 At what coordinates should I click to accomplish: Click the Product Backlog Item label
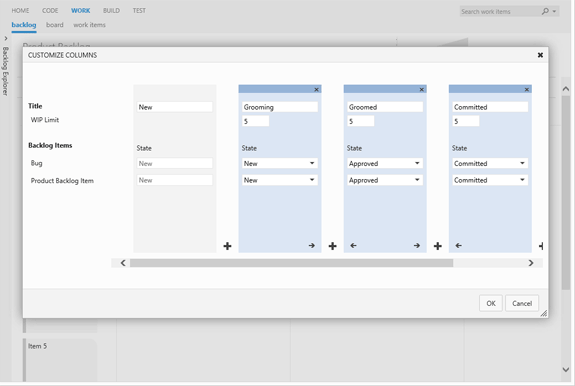[62, 181]
